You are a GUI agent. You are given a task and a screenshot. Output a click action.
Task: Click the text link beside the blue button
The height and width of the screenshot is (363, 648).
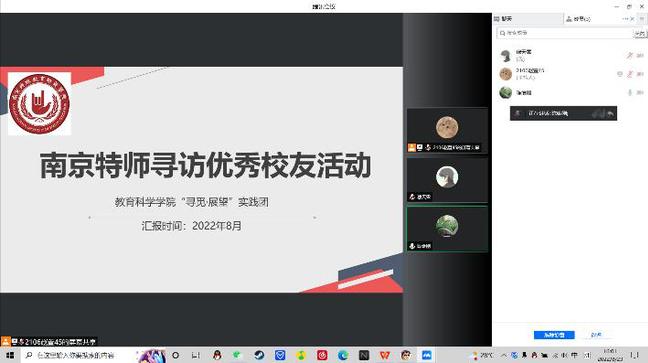click(596, 334)
